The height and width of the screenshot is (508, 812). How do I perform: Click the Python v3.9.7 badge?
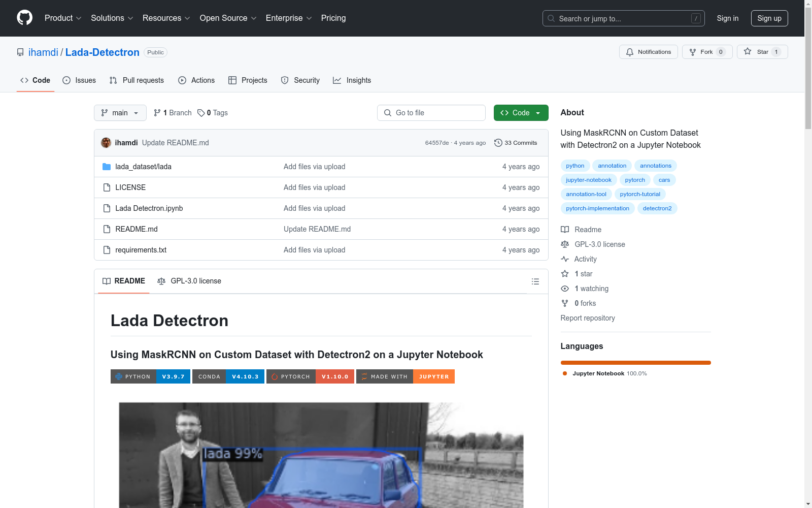point(150,376)
